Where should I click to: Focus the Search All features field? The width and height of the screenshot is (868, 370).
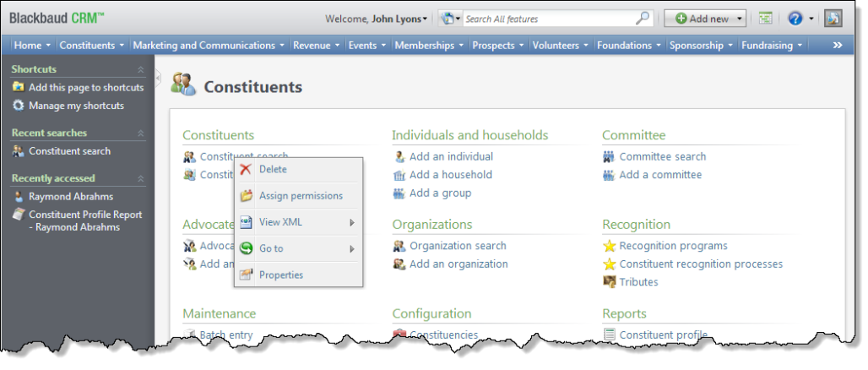click(547, 19)
